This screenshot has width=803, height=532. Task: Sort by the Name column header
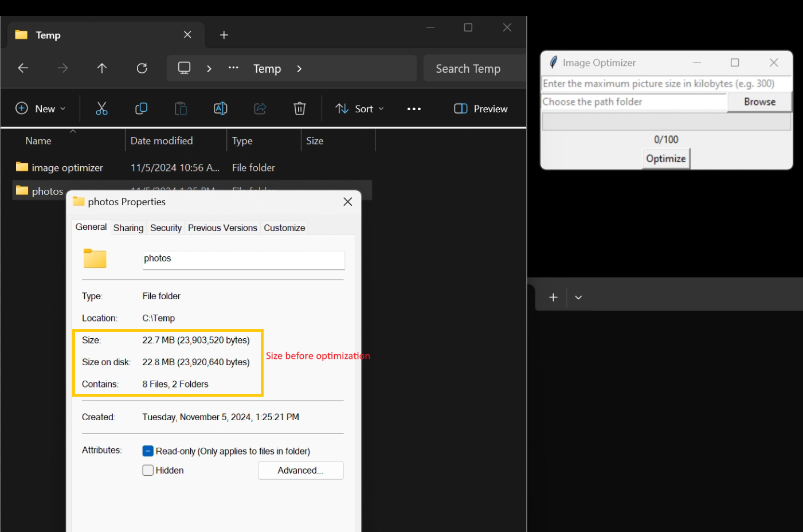tap(38, 141)
